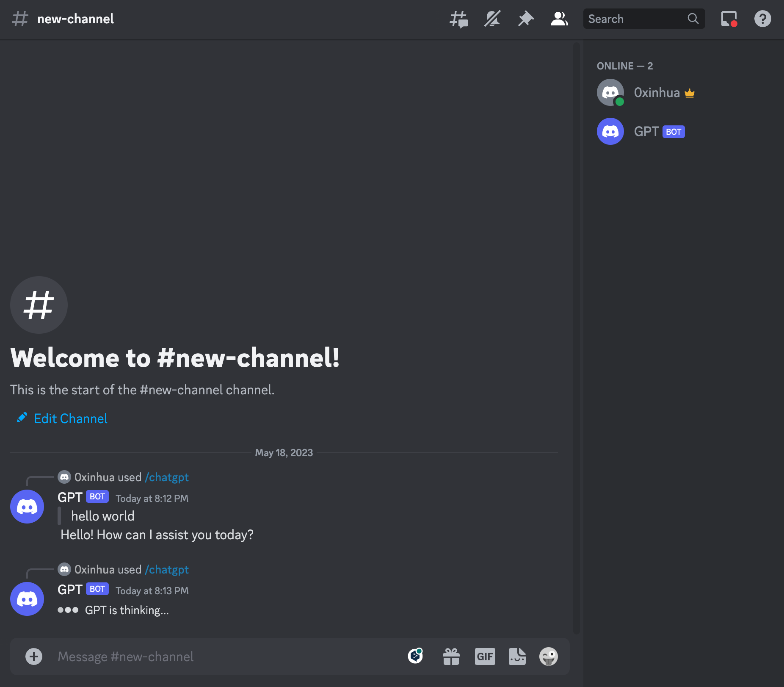784x687 pixels.
Task: Click the 'May 18, 2023' date divider text
Action: click(x=284, y=453)
